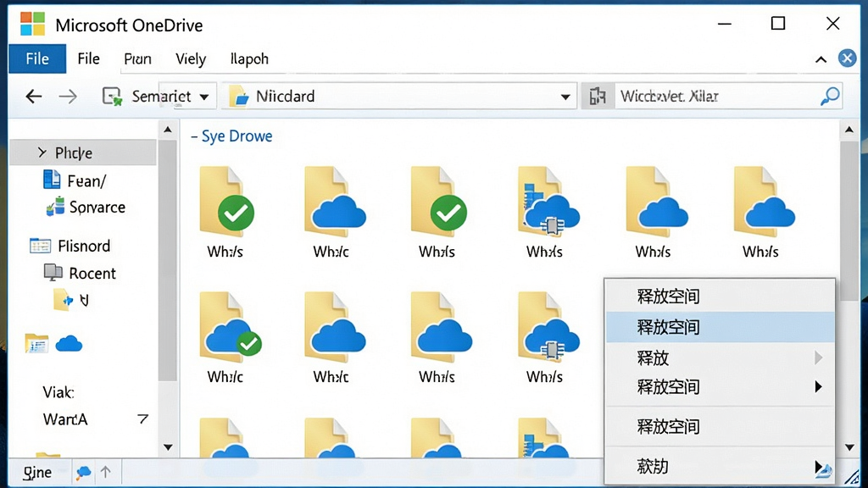Image resolution: width=868 pixels, height=488 pixels.
Task: Click the sidebar scrollbar down arrow
Action: (x=168, y=446)
